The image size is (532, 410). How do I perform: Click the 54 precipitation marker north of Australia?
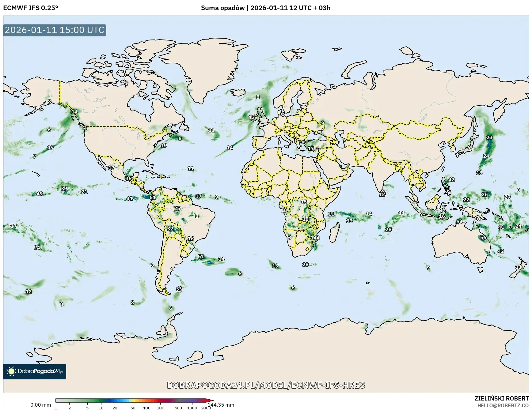click(459, 222)
